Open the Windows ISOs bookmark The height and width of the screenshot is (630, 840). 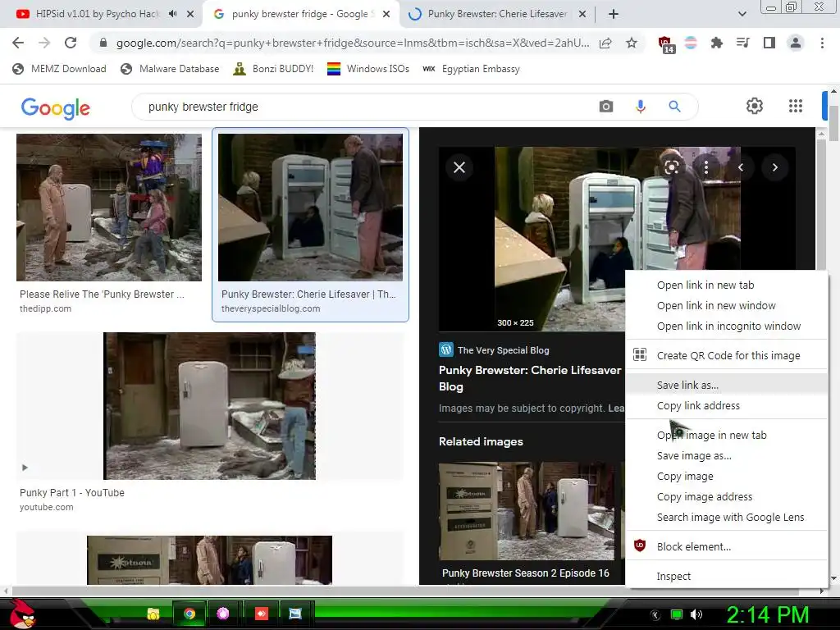click(x=368, y=69)
